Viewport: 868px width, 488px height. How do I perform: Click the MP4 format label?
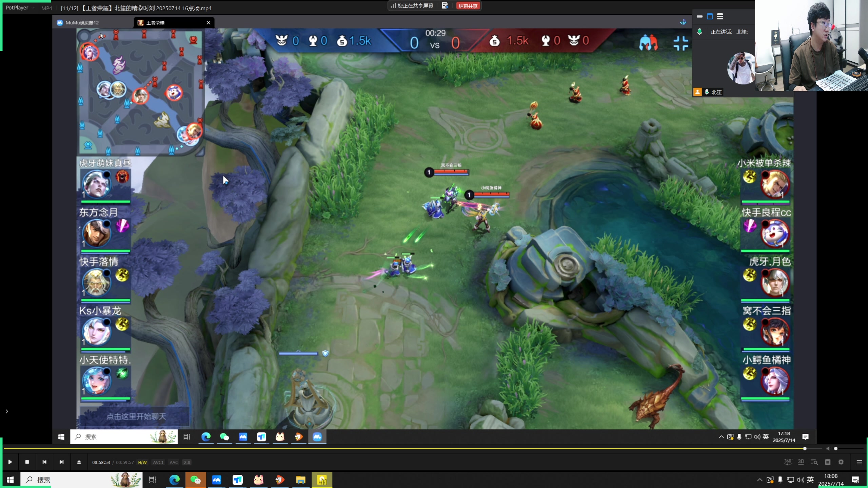pos(47,8)
